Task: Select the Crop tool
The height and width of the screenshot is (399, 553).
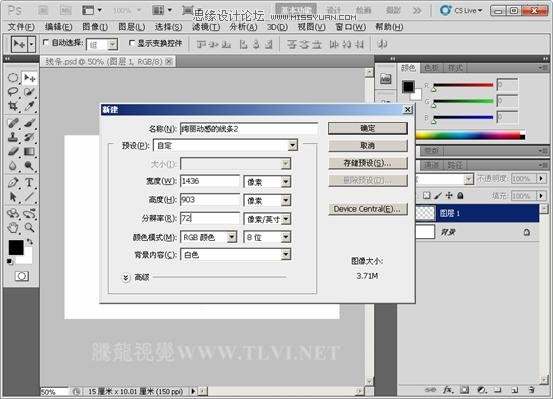Action: (x=13, y=106)
